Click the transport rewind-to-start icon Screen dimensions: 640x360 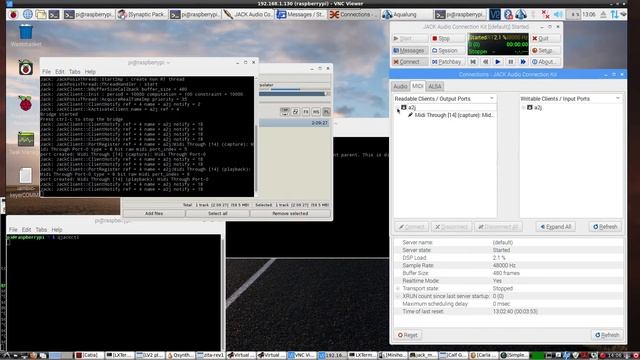click(473, 62)
